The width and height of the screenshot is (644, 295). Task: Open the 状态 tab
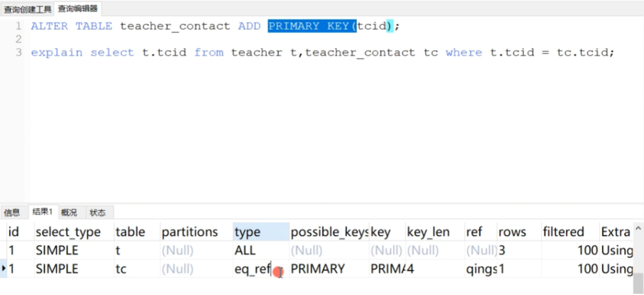[x=98, y=213]
